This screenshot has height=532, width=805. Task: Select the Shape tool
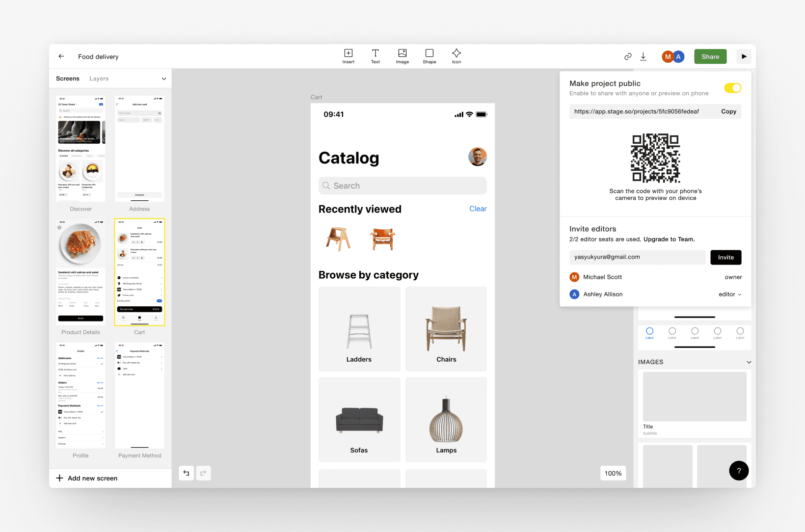(x=429, y=56)
